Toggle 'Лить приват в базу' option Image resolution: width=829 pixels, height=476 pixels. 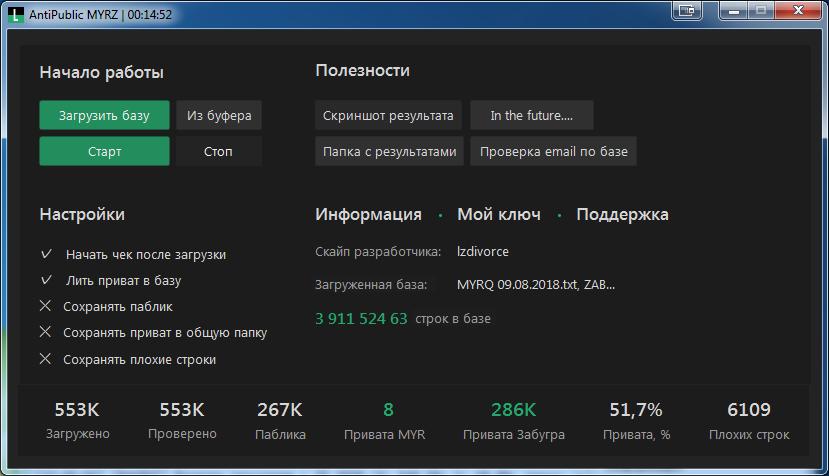coord(46,281)
